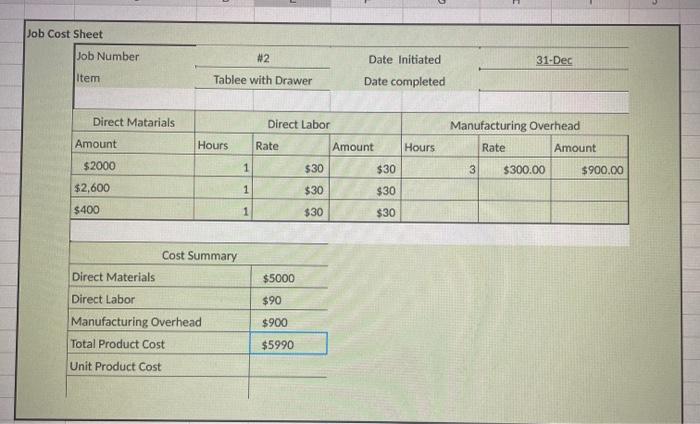Click the Manufacturing Overhead Amount column header
The height and width of the screenshot is (424, 700).
590,148
